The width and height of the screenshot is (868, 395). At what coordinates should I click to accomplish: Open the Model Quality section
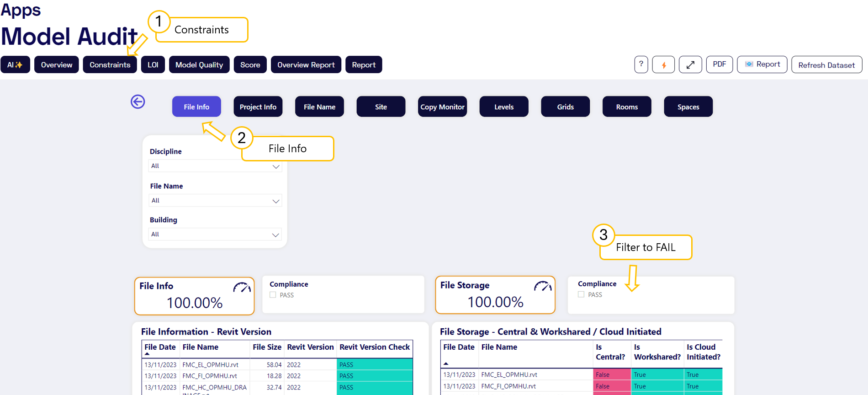[199, 65]
